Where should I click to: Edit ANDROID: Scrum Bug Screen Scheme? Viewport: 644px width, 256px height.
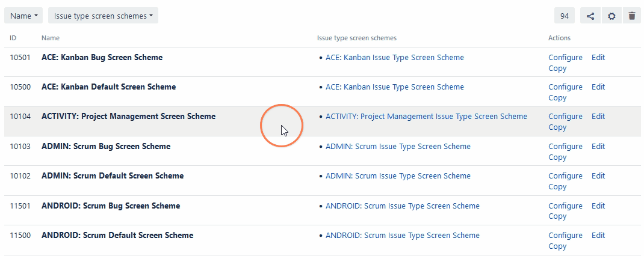598,206
